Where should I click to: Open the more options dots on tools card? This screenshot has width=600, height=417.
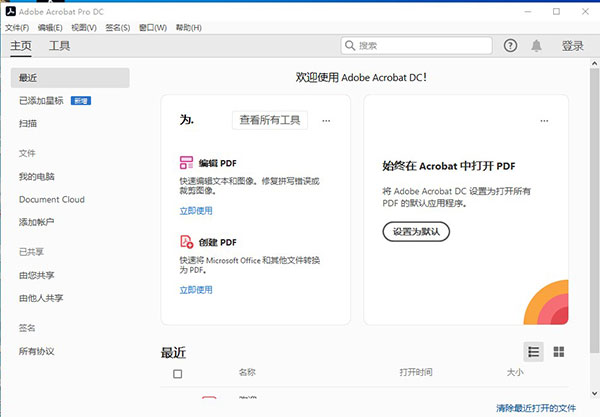point(326,121)
